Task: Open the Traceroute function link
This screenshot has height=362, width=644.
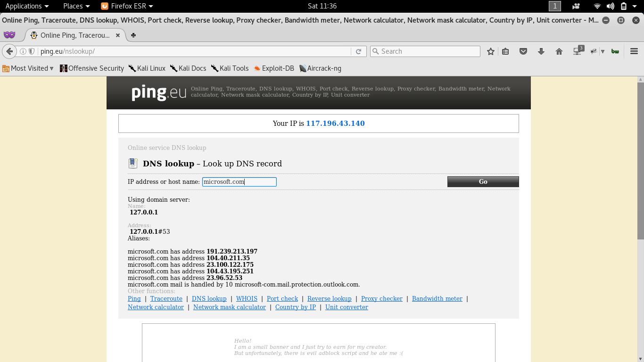Action: pyautogui.click(x=166, y=298)
